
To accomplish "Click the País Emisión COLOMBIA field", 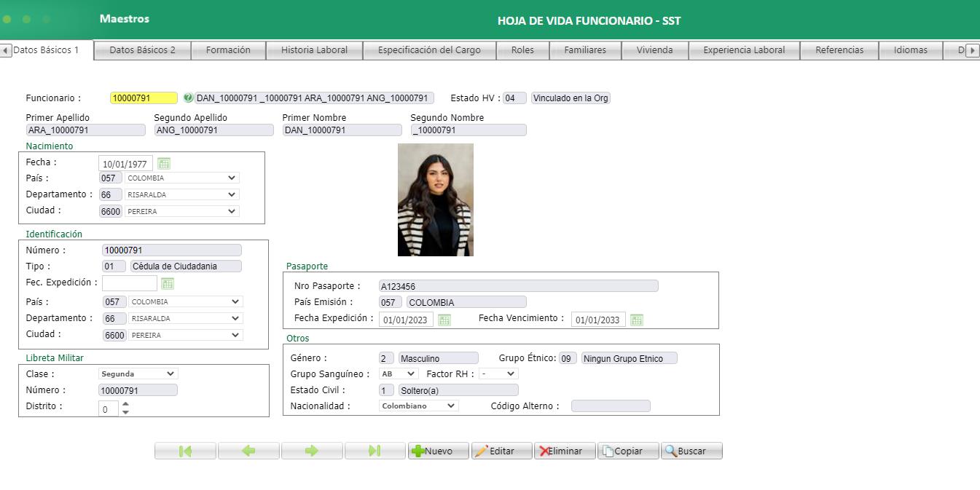I will 466,302.
